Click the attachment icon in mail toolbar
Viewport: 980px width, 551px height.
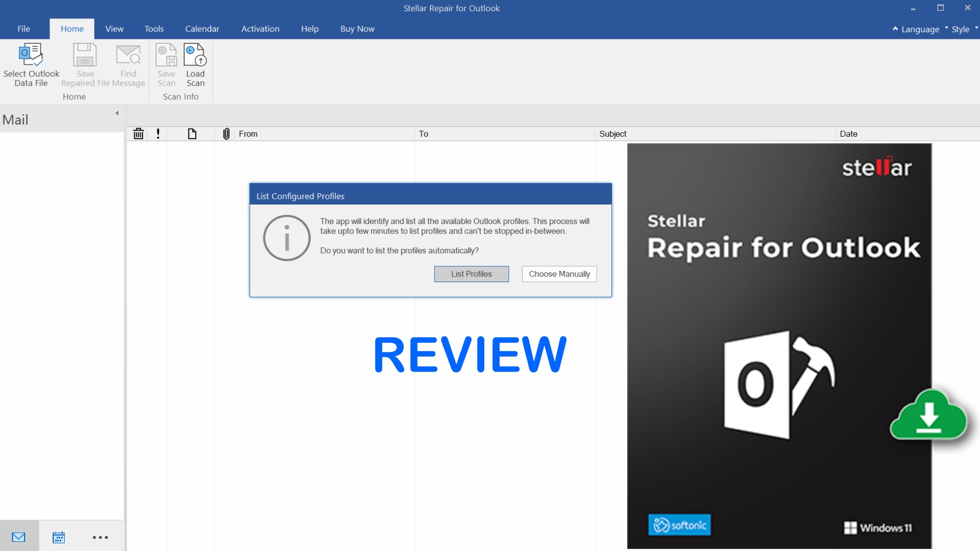pos(227,133)
